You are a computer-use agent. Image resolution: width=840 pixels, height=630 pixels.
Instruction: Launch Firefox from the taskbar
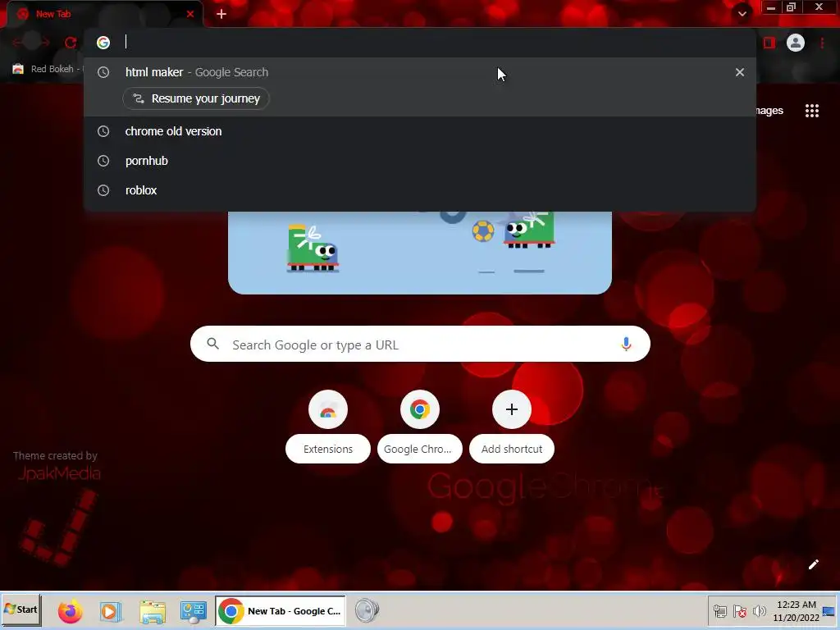click(x=71, y=611)
